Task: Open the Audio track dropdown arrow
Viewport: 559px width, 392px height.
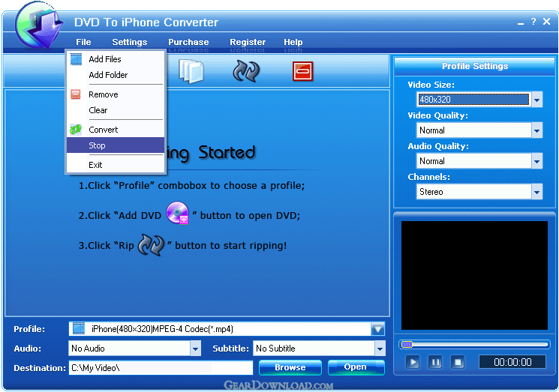Action: (195, 349)
